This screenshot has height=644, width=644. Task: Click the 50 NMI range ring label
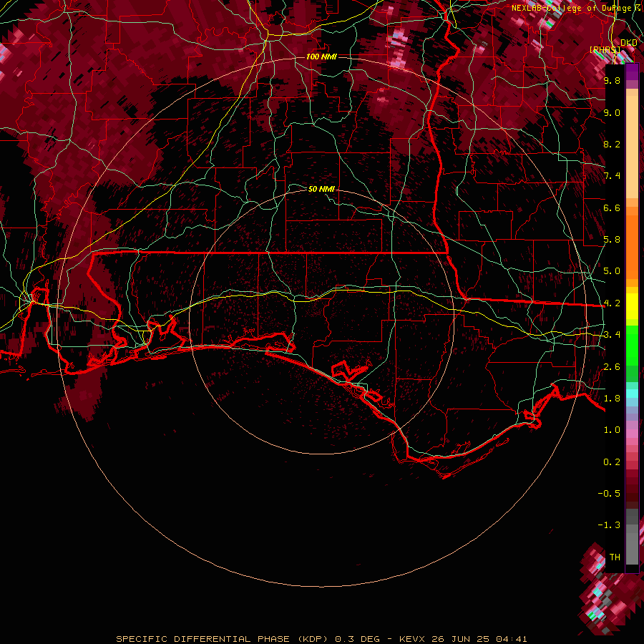coord(321,189)
